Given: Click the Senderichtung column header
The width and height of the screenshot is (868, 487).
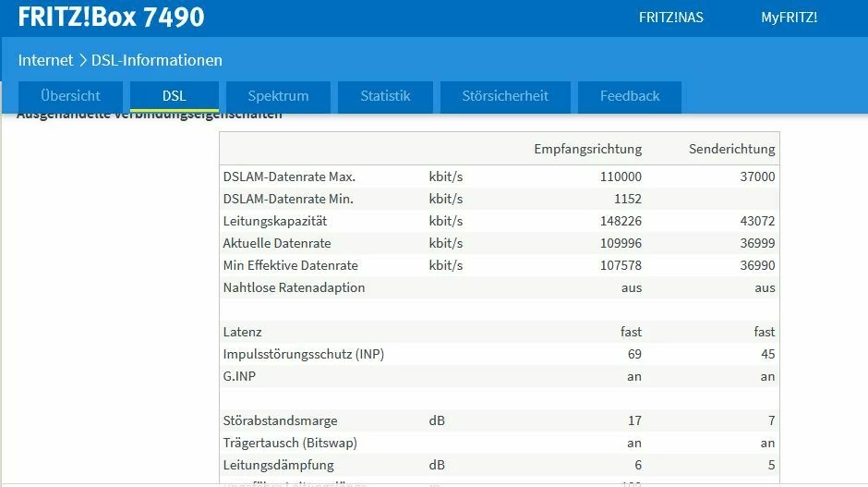Looking at the screenshot, I should 732,149.
